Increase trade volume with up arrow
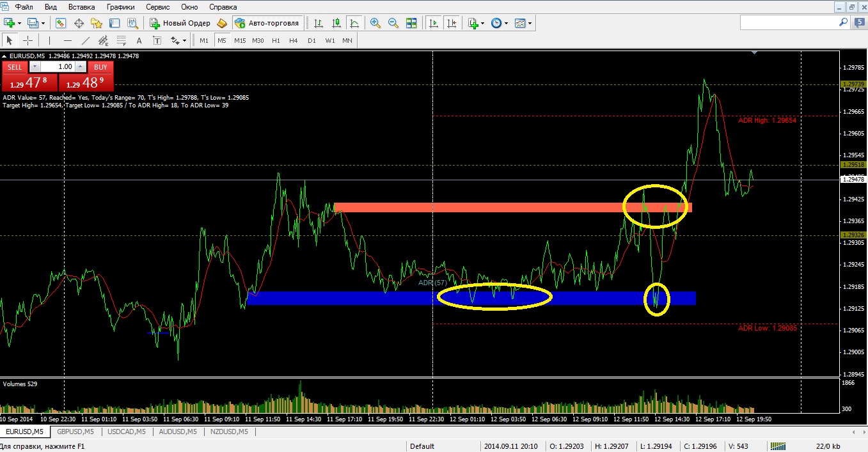 click(x=80, y=66)
